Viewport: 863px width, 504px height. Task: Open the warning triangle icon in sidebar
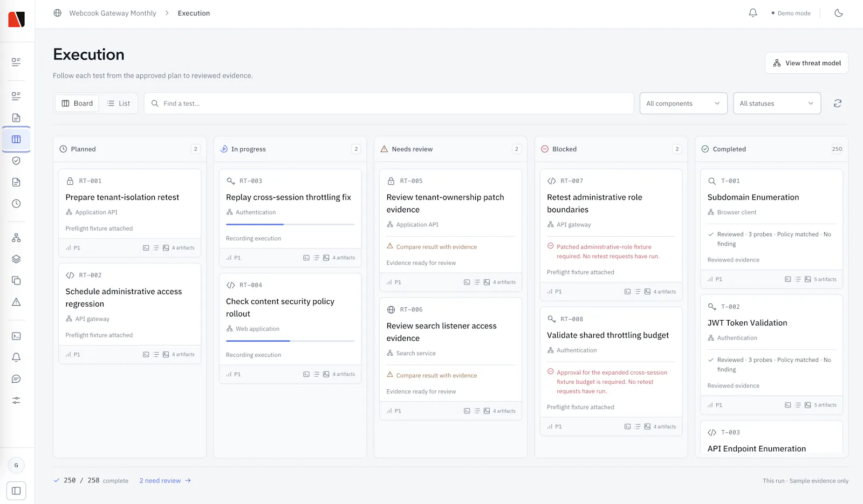16,302
